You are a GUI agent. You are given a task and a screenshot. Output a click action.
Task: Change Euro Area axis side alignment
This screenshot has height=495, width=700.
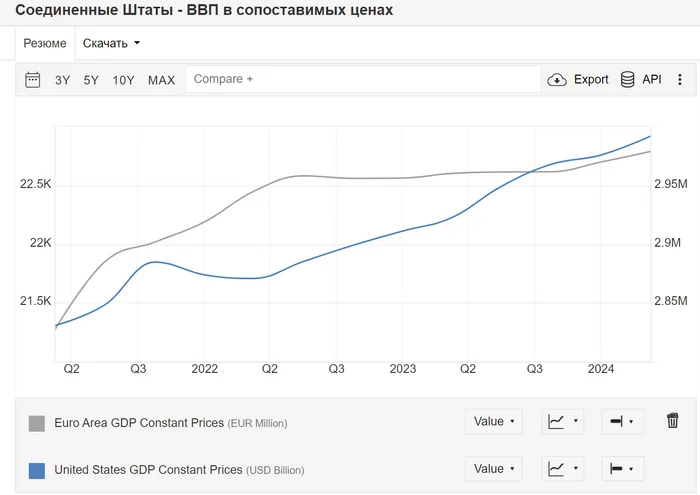click(622, 421)
